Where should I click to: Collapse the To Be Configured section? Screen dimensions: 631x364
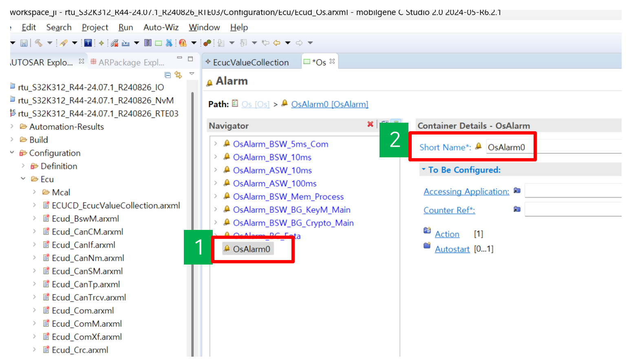pyautogui.click(x=424, y=170)
